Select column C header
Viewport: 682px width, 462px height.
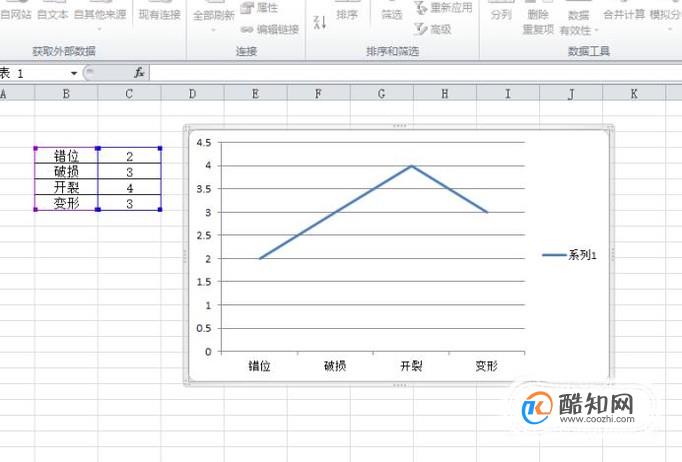[129, 94]
